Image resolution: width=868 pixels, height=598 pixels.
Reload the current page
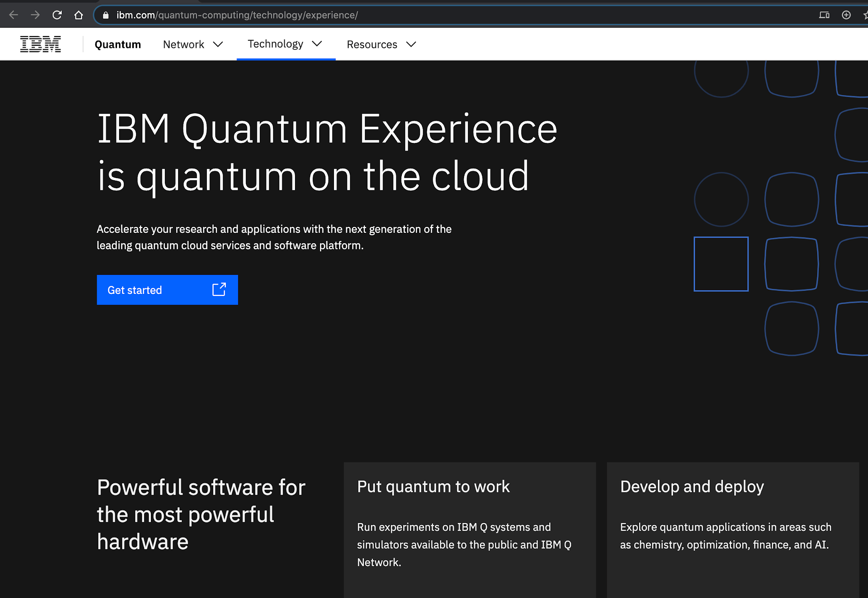(x=58, y=15)
